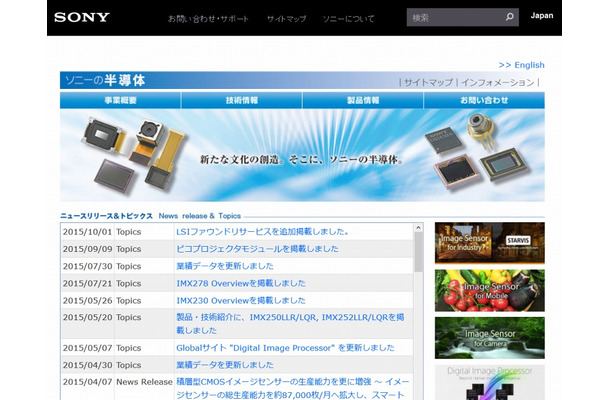The width and height of the screenshot is (610, 400).
Task: Click the 2015/05/20 date cell
Action: pyautogui.click(x=88, y=317)
